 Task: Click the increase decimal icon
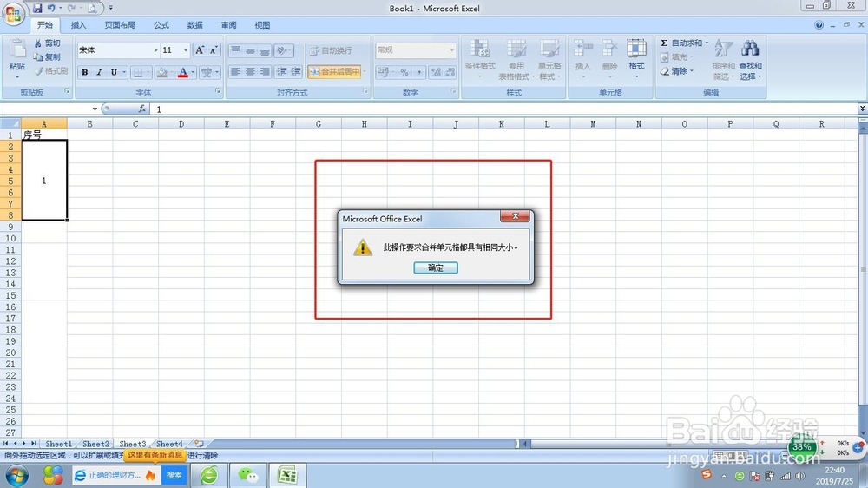(437, 72)
